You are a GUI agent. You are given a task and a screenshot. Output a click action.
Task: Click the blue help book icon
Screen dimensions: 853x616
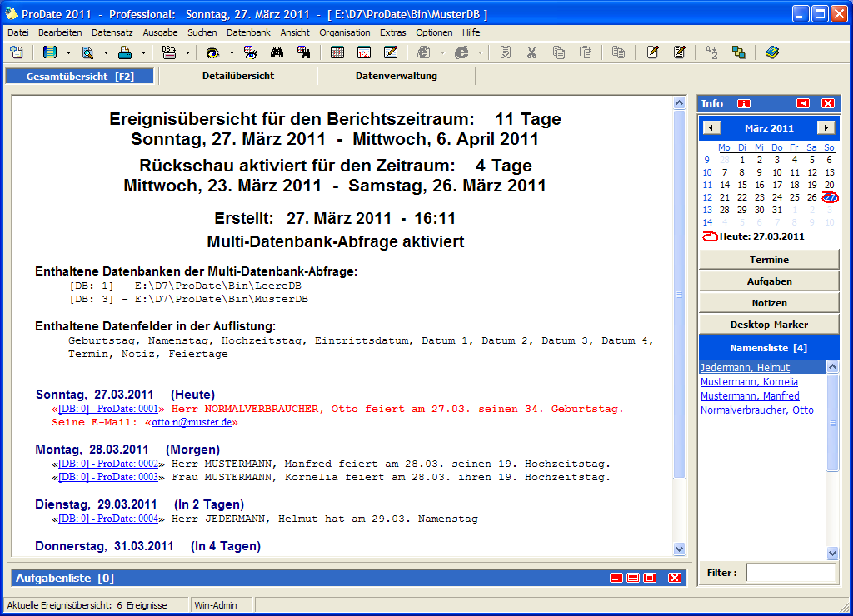pos(771,52)
